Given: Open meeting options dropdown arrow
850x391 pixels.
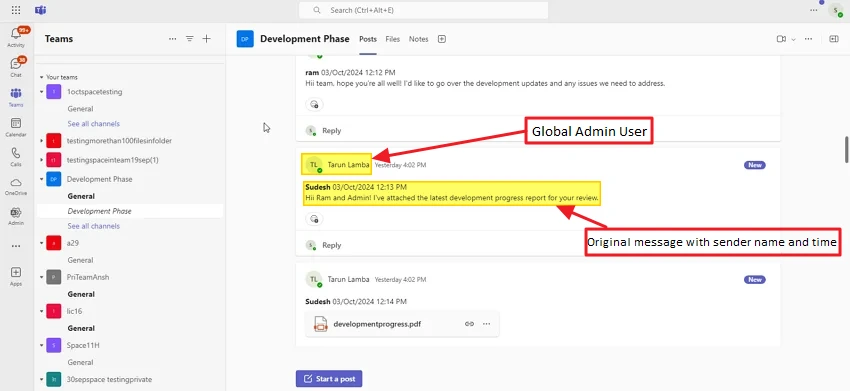Looking at the screenshot, I should click(794, 40).
